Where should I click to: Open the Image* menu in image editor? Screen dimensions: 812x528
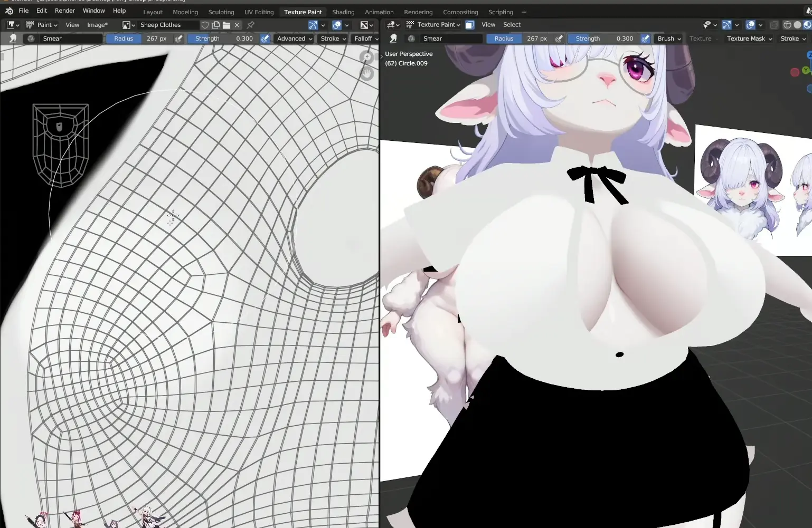point(97,25)
